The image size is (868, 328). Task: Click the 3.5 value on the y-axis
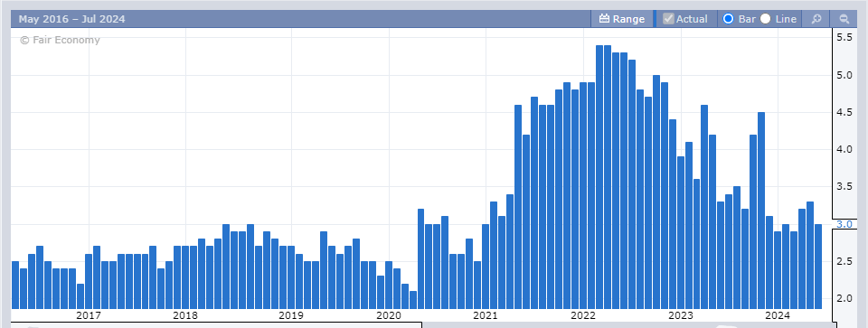coord(844,187)
